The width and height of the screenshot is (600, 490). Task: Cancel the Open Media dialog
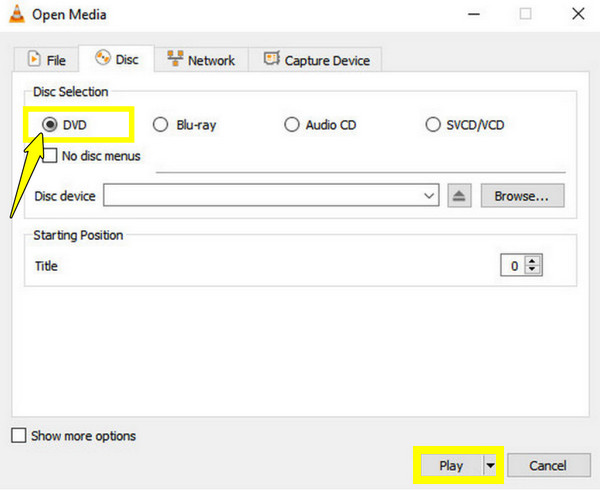549,466
